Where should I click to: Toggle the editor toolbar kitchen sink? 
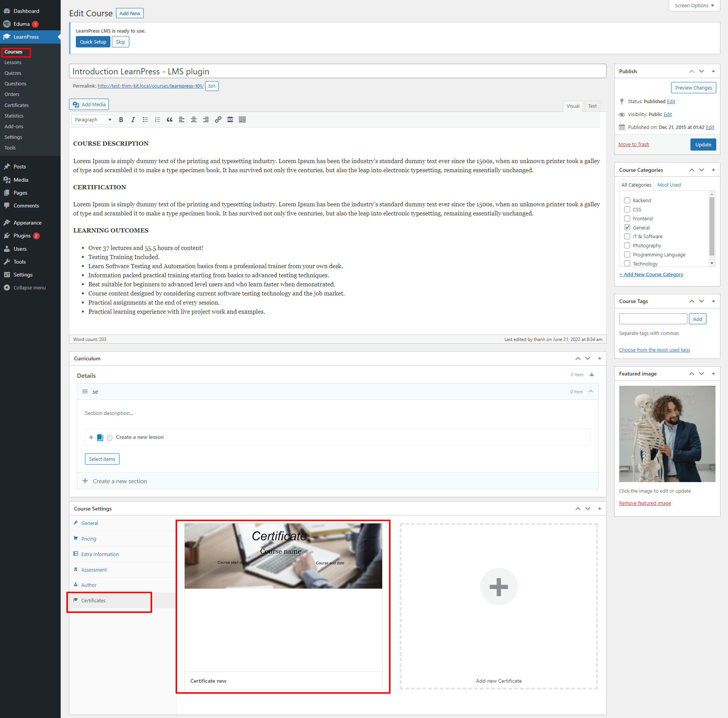pos(242,120)
